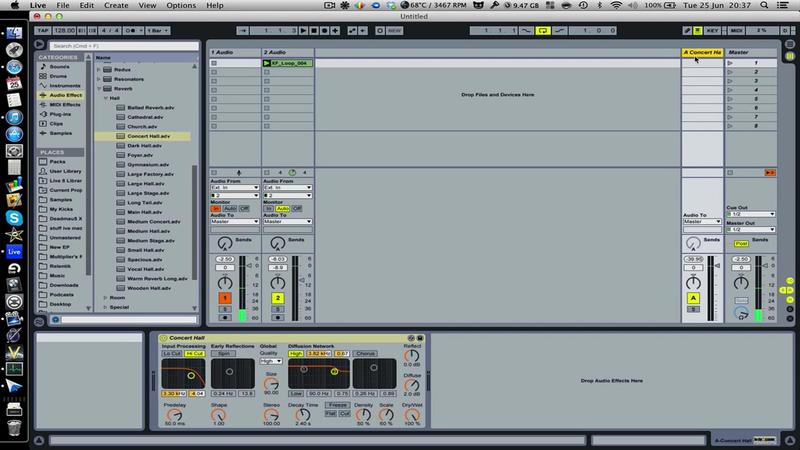Click the transport Stop button
Image resolution: width=800 pixels, height=450 pixels.
pos(314,31)
